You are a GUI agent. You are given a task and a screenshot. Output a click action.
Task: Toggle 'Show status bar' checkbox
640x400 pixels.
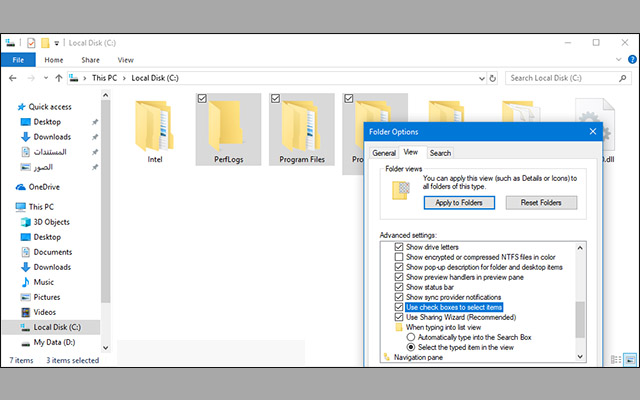pos(400,287)
